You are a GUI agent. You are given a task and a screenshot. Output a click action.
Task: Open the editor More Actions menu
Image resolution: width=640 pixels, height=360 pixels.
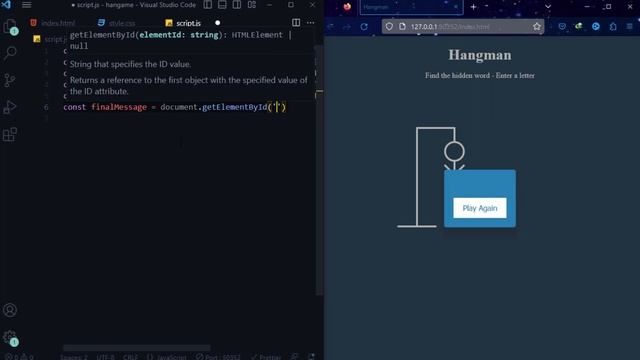311,22
